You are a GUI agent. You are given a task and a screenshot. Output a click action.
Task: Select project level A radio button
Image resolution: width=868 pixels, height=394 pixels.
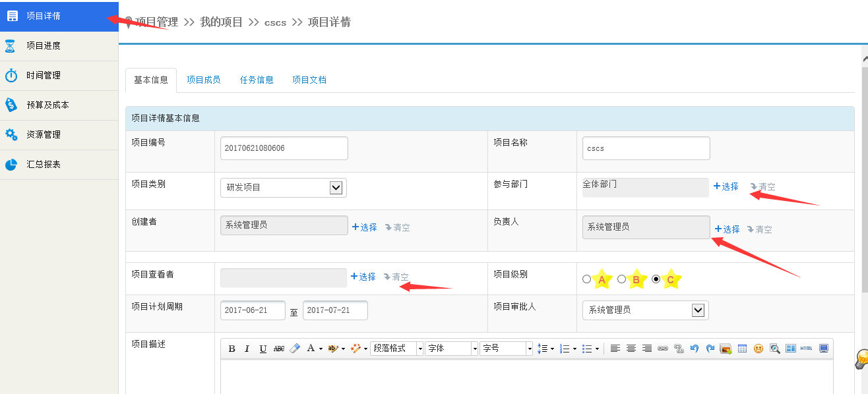[x=587, y=279]
